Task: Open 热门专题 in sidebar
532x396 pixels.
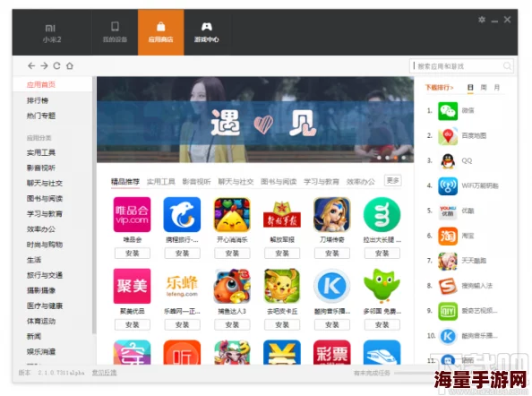Action: [x=41, y=116]
